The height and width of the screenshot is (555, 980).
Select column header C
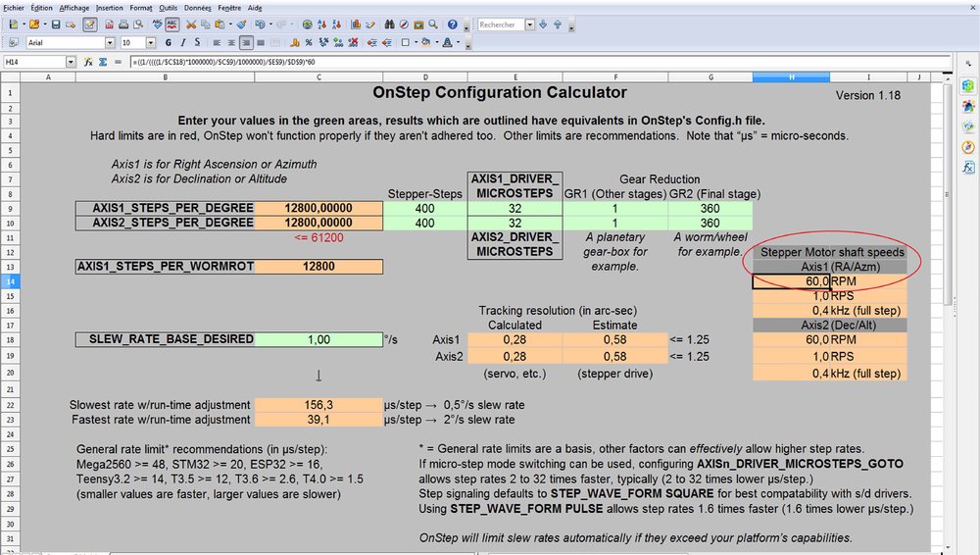point(318,76)
